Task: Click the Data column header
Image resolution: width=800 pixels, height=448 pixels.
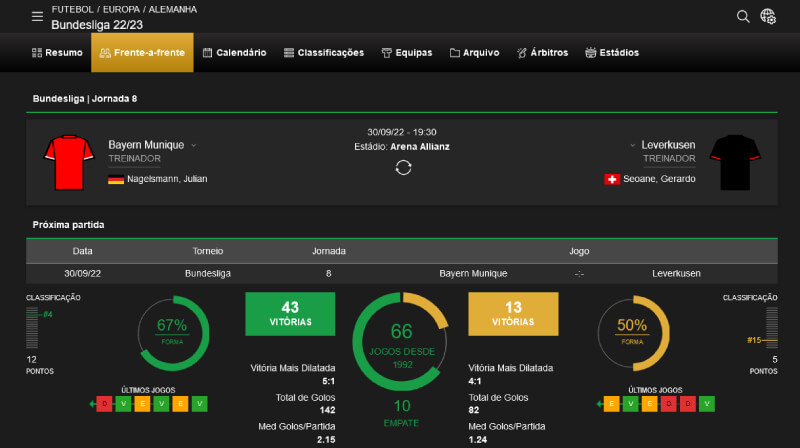Action: [x=82, y=251]
